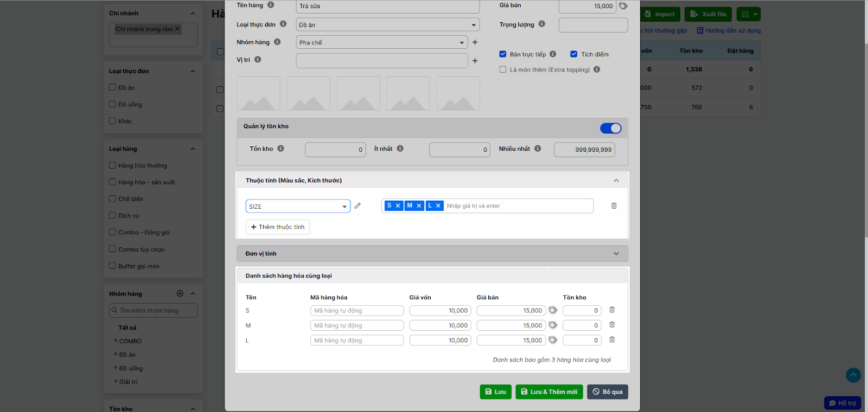Click the info icon beside Trọng lượng
Viewport: 868px width, 412px height.
(542, 24)
